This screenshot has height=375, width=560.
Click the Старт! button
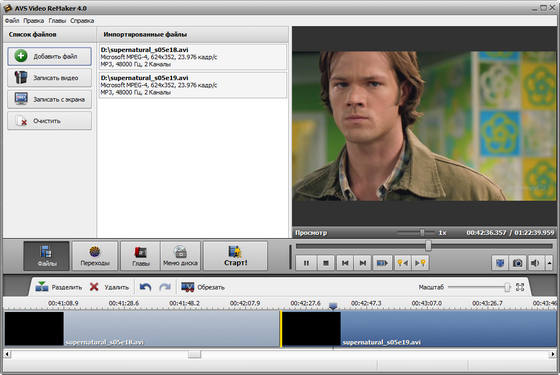tap(235, 256)
